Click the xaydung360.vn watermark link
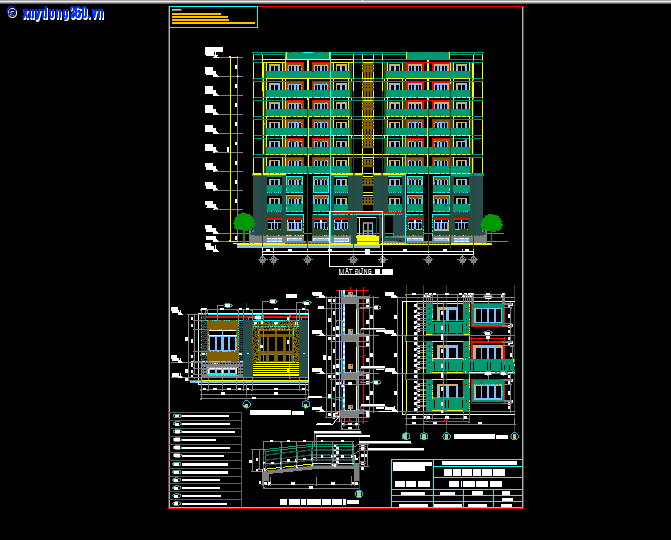The image size is (671, 540). pos(55,13)
